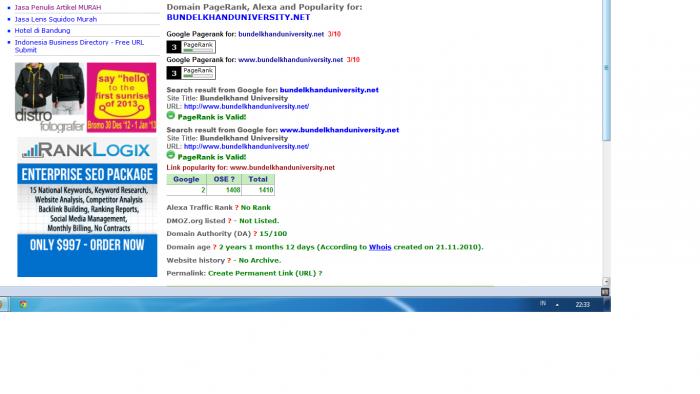Click the scrollbar down arrow

[606, 281]
